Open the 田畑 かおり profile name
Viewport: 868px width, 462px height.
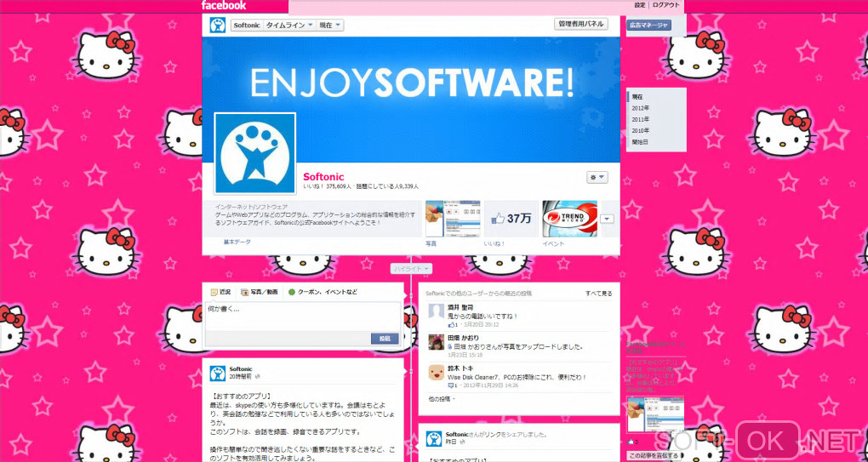pyautogui.click(x=463, y=338)
